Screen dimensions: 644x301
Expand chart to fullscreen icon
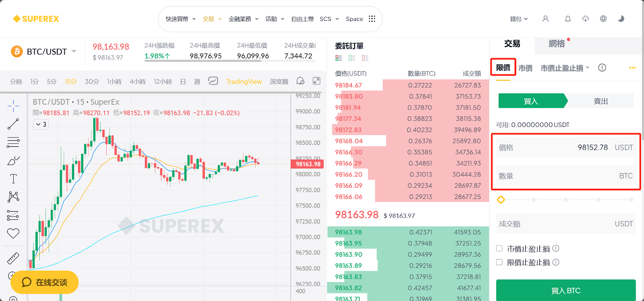pos(317,81)
